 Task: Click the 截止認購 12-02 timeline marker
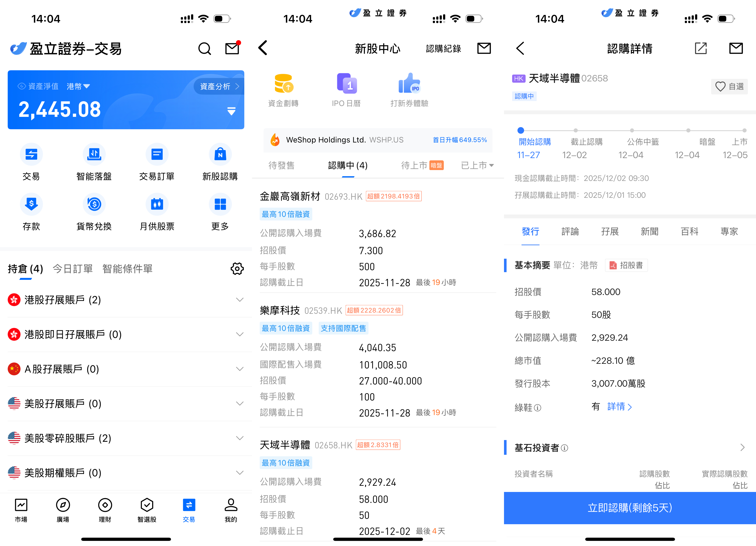point(575,131)
